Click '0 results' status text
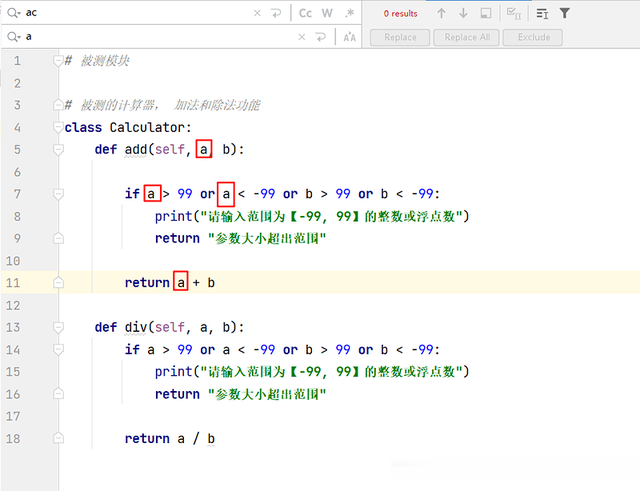This screenshot has height=491, width=640. click(x=400, y=13)
